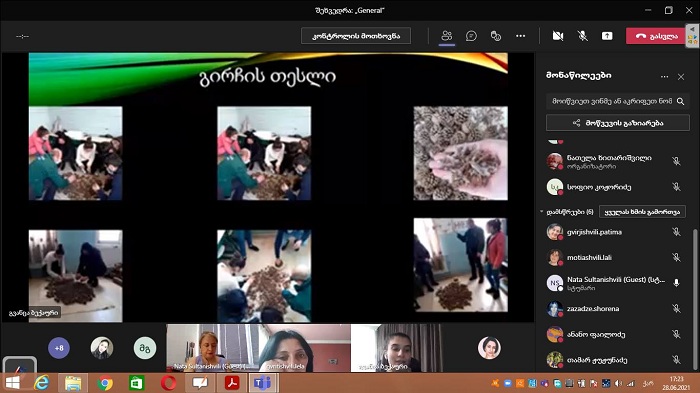Open the meeting chat icon
Image resolution: width=700 pixels, height=393 pixels.
[x=471, y=36]
